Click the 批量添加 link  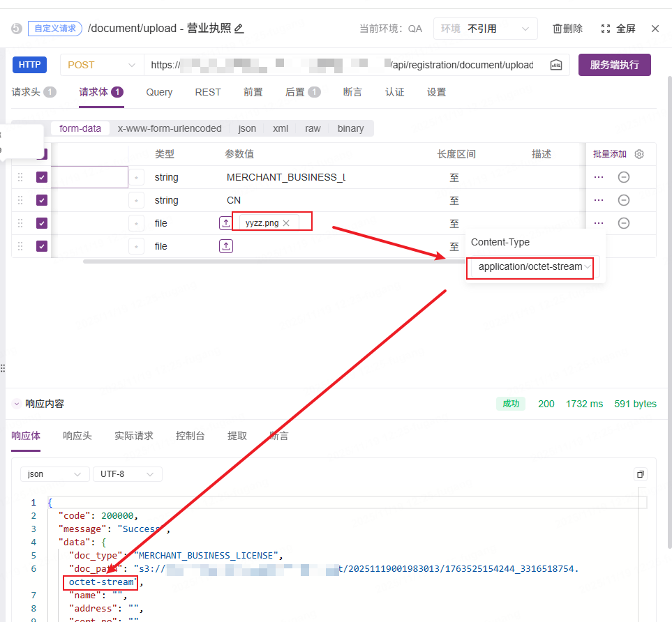609,154
